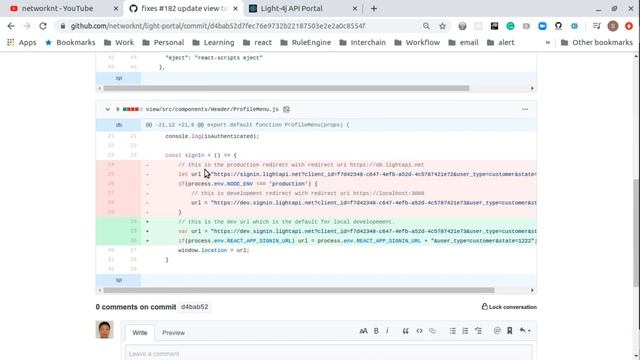Insert a task list

point(478,331)
